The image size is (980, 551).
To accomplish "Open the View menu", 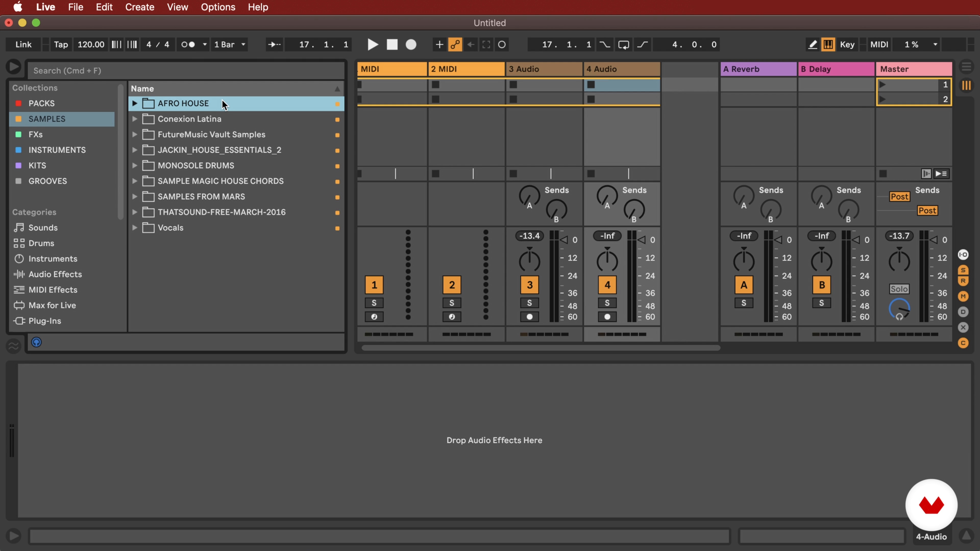I will click(177, 7).
